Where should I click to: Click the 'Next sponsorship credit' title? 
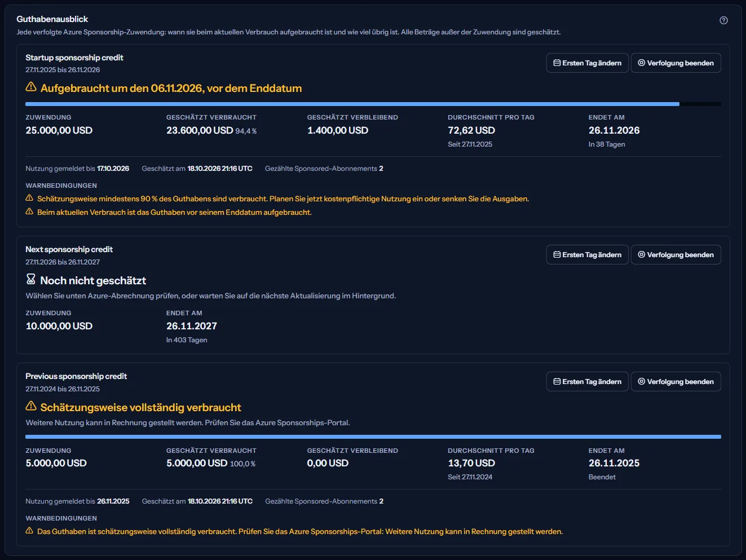click(69, 249)
